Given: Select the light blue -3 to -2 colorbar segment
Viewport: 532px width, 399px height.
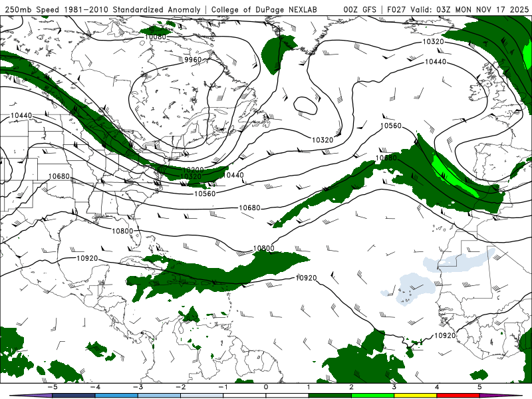Looking at the screenshot, I should point(159,396).
